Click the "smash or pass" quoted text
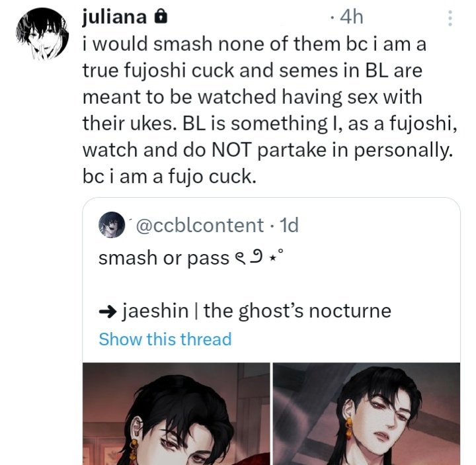The width and height of the screenshot is (476, 465). click(x=163, y=258)
